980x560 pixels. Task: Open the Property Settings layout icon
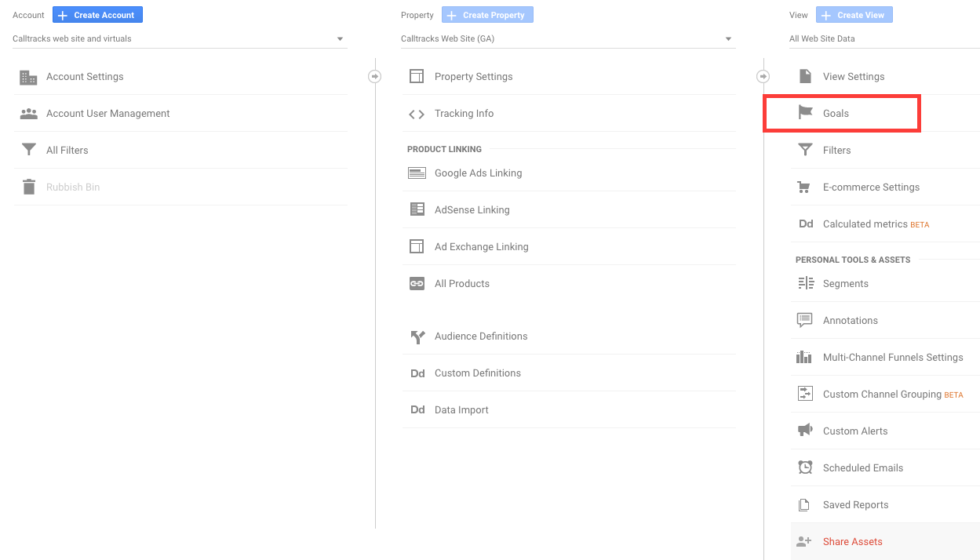[x=417, y=76]
